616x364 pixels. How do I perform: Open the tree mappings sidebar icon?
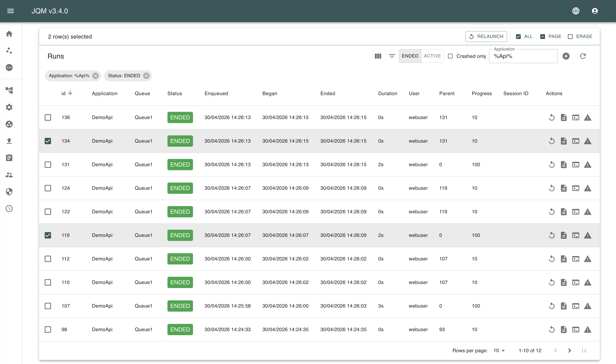point(9,90)
